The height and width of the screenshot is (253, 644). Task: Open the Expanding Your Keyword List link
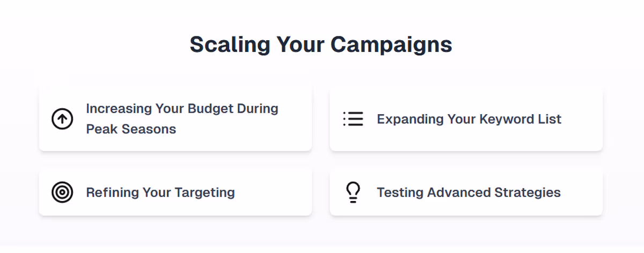click(469, 118)
